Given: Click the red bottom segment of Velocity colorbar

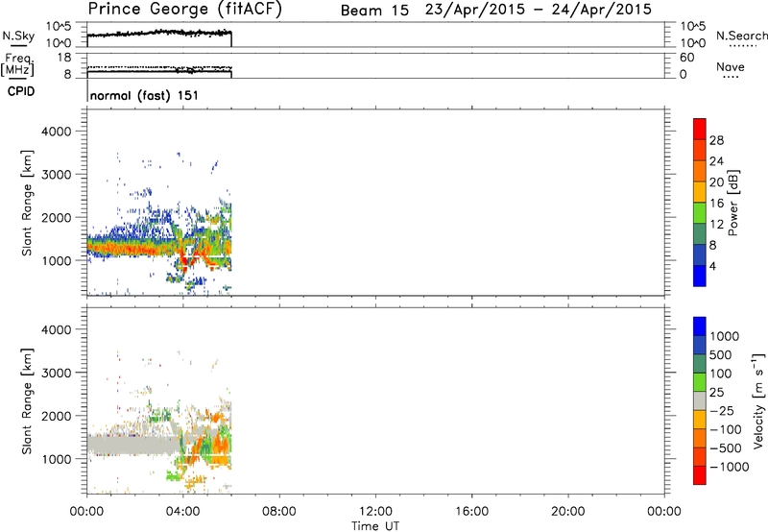Looking at the screenshot, I should pos(700,475).
